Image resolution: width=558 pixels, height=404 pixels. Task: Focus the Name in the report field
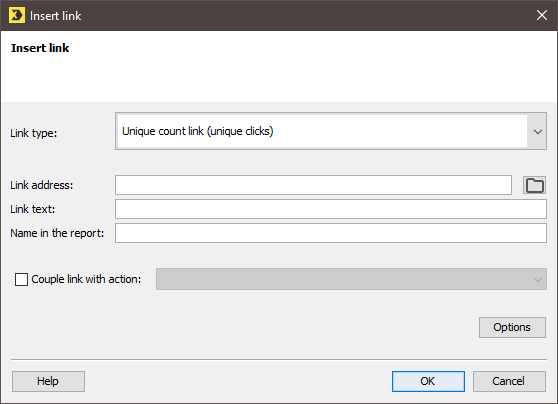coord(331,233)
